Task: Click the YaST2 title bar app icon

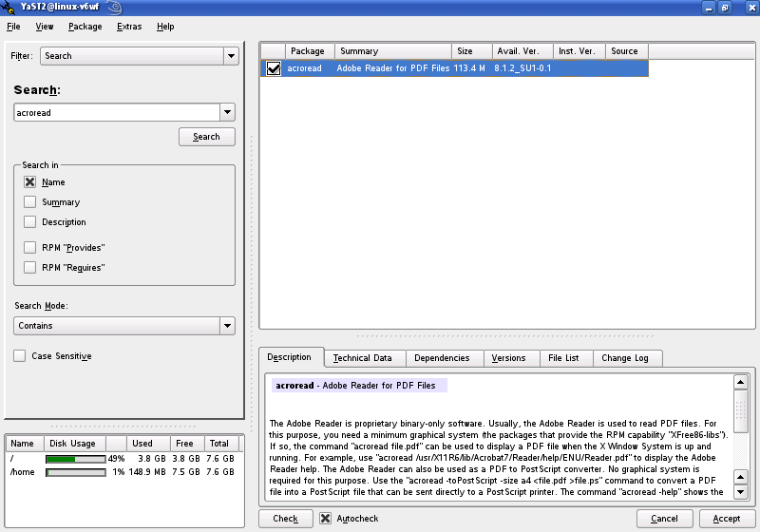Action: (8, 8)
